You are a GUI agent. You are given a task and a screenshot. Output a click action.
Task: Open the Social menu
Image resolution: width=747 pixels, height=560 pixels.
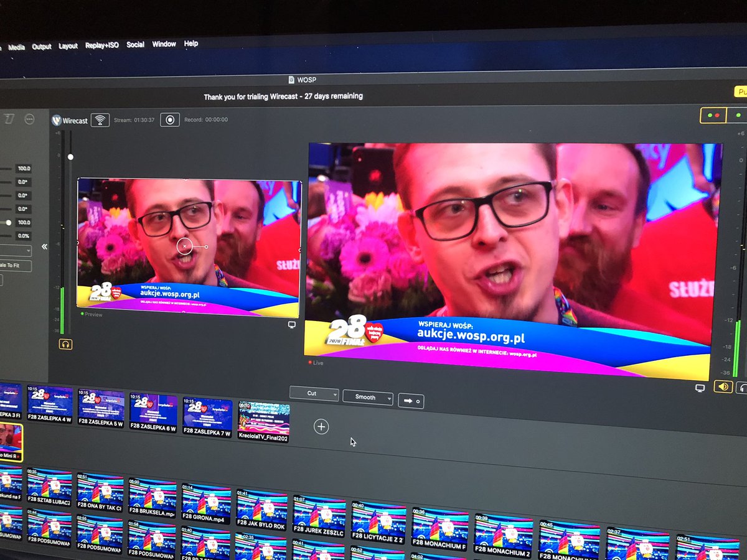(135, 45)
